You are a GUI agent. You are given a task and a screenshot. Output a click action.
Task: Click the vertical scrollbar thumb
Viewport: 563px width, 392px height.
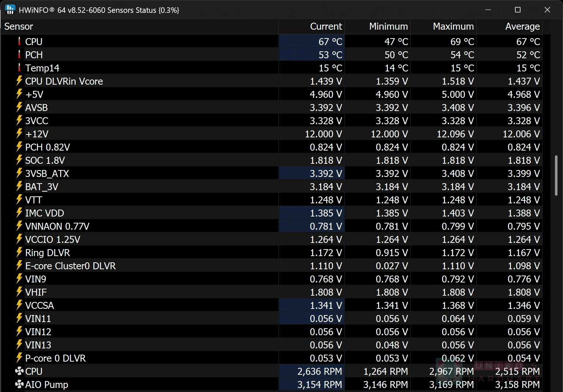point(556,175)
